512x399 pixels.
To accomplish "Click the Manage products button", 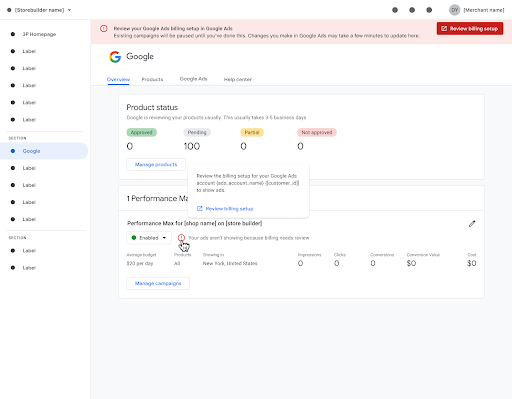I will [x=156, y=164].
